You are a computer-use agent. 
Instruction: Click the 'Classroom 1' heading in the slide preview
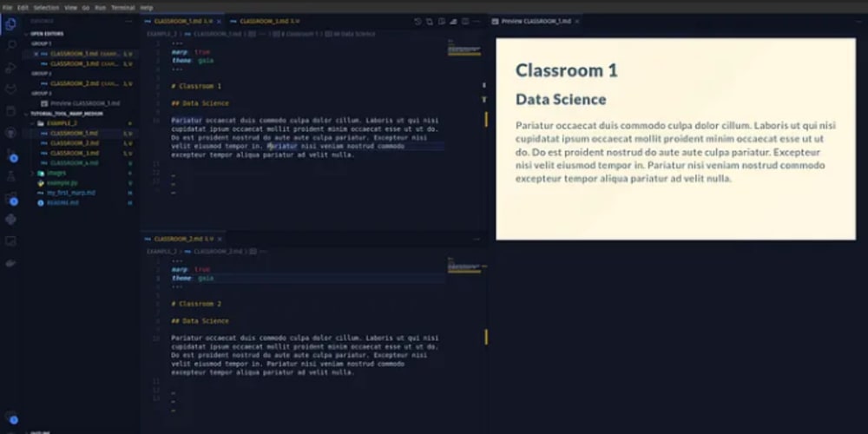(x=566, y=70)
